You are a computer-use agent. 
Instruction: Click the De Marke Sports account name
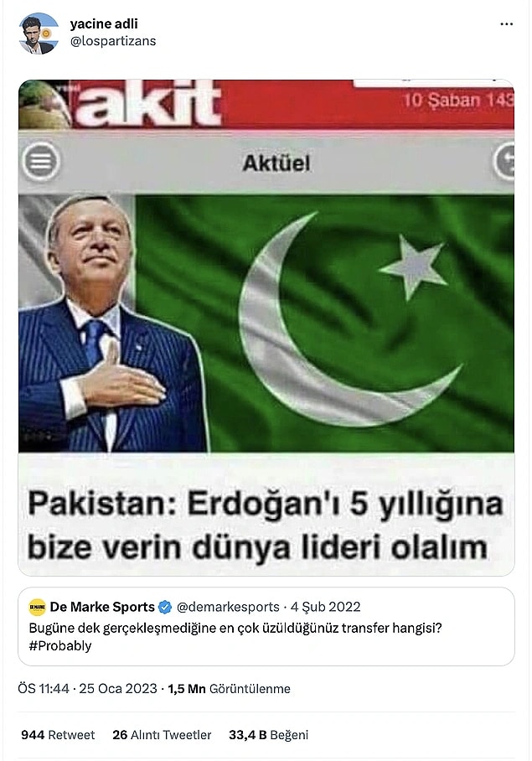coord(102,607)
